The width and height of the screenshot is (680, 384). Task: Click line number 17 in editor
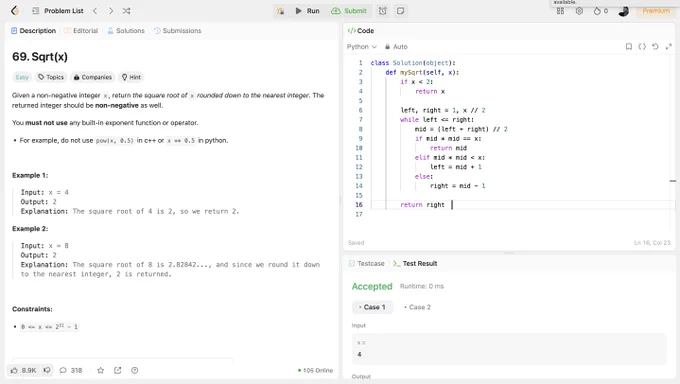(359, 214)
